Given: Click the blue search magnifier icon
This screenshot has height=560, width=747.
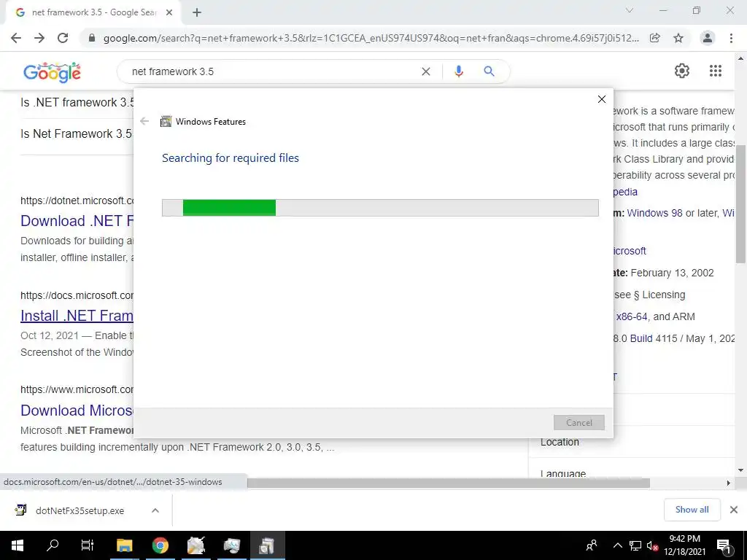Looking at the screenshot, I should tap(489, 71).
